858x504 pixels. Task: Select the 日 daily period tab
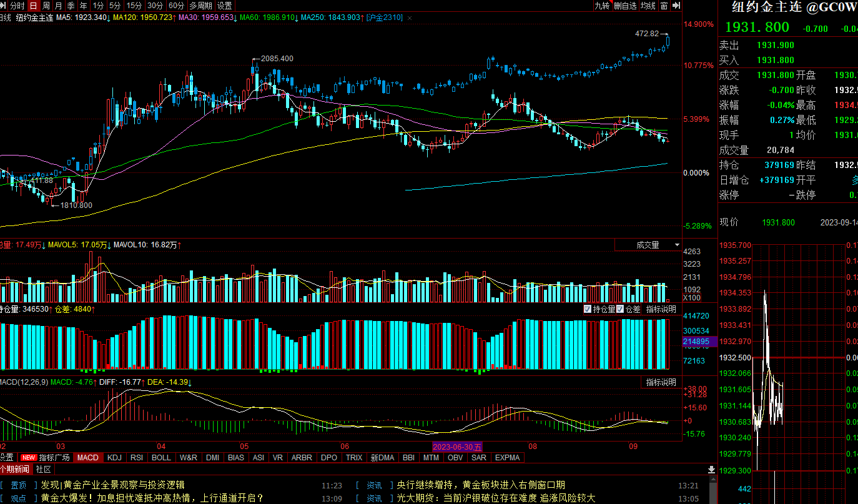tap(33, 6)
